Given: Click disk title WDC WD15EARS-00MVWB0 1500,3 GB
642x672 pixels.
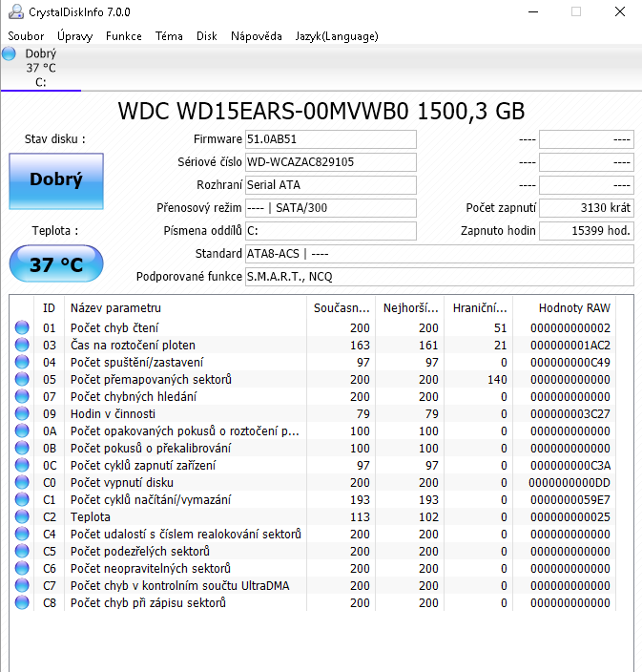Looking at the screenshot, I should click(321, 111).
